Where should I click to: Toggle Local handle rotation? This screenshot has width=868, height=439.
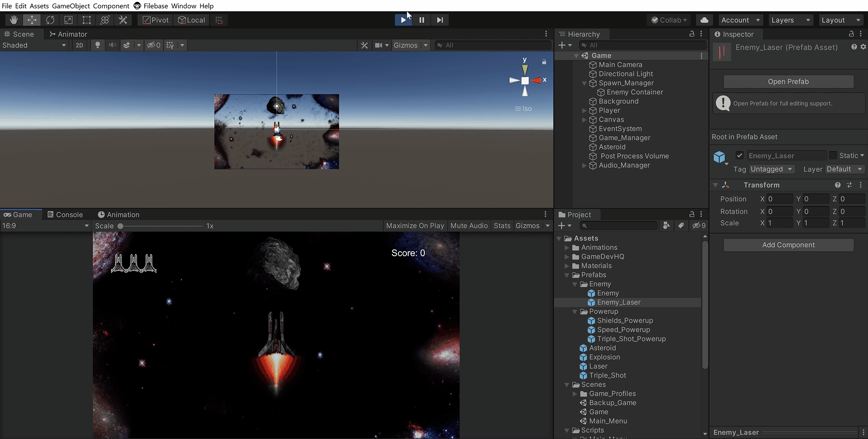tap(192, 20)
